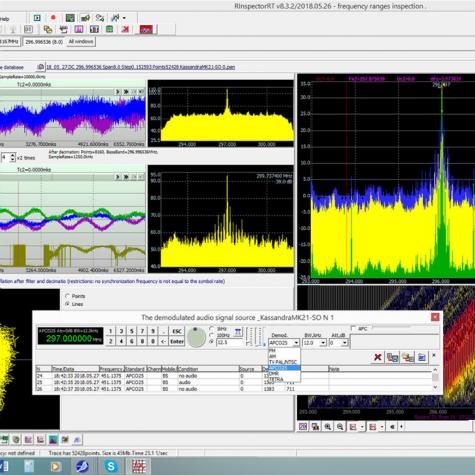Click the Frequency column header in table
The height and width of the screenshot is (475, 475).
[x=111, y=369]
